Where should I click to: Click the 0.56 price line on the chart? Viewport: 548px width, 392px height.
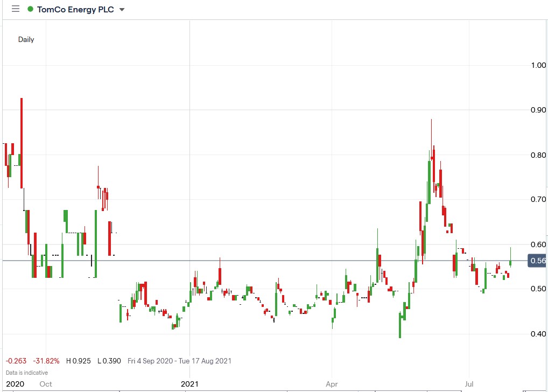[269, 260]
